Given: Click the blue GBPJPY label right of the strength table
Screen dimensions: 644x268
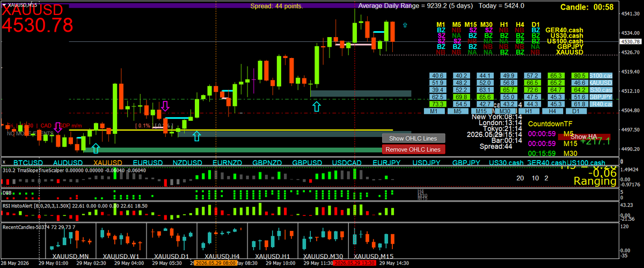Looking at the screenshot, I should (x=601, y=97).
